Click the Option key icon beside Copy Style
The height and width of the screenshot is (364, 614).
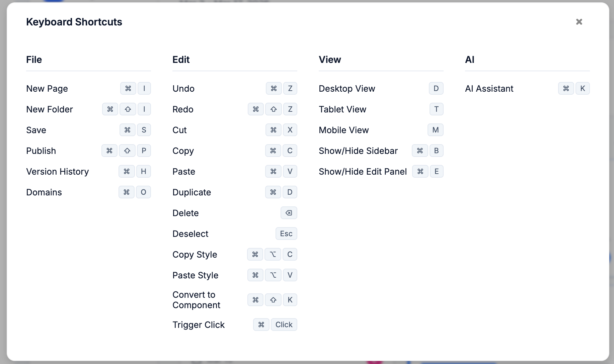[x=273, y=254]
